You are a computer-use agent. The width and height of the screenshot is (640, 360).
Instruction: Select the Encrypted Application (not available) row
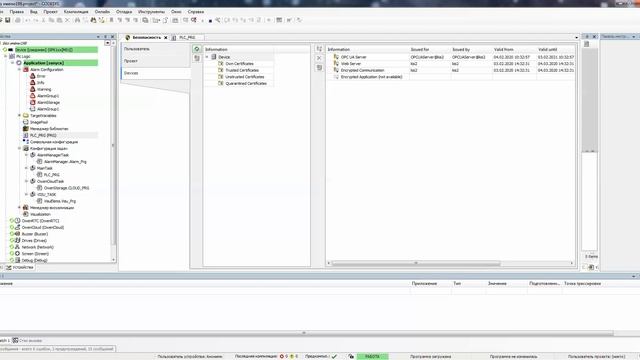coord(371,77)
